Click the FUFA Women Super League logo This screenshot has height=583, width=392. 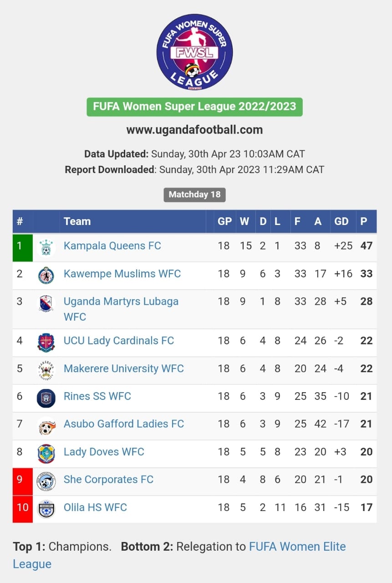[194, 52]
